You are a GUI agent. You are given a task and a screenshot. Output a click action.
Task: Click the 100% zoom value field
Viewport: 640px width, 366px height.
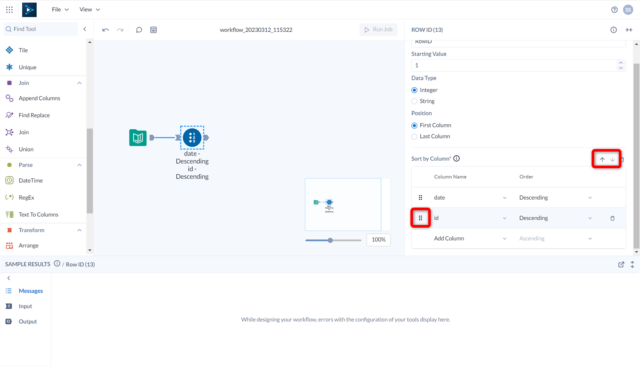coord(378,240)
